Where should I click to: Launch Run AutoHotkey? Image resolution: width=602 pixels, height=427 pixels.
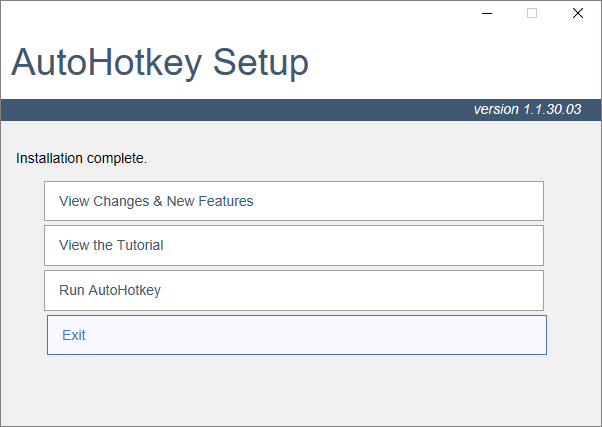[294, 290]
